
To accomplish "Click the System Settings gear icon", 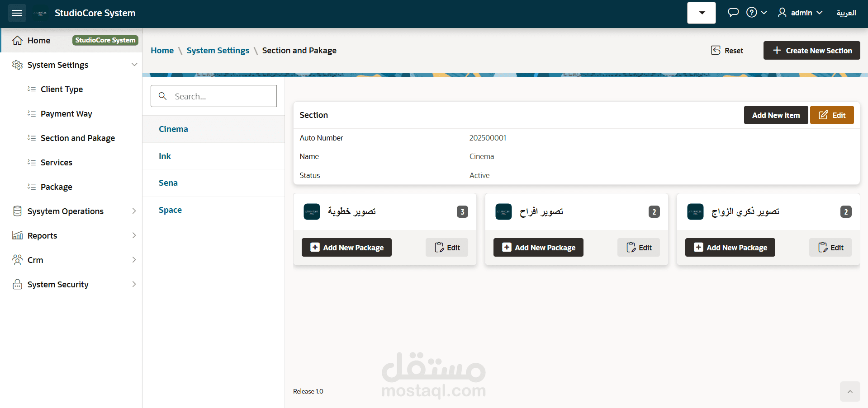I will point(17,65).
